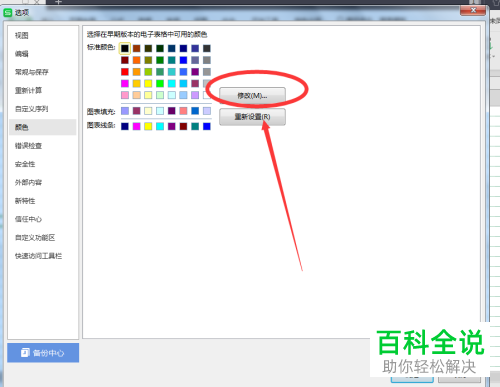Pick cyan swatch in 图表线条 row
The image size is (500, 387).
[160, 126]
